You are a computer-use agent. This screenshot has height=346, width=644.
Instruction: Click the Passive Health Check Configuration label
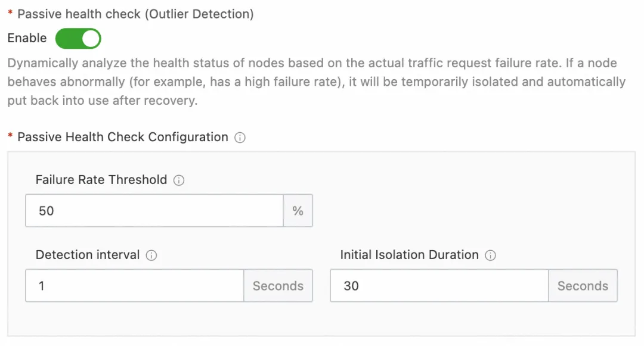click(123, 137)
